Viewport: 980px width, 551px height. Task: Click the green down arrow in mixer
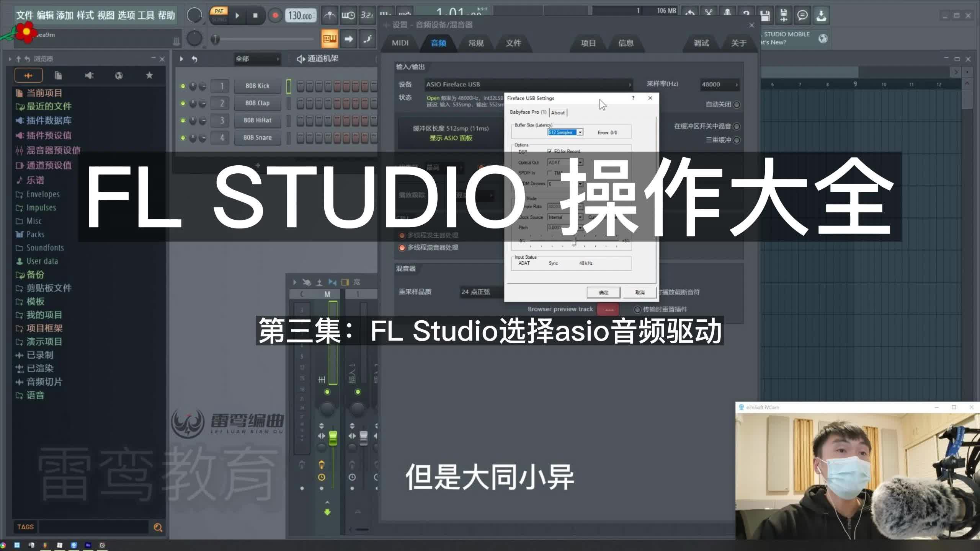click(x=327, y=512)
